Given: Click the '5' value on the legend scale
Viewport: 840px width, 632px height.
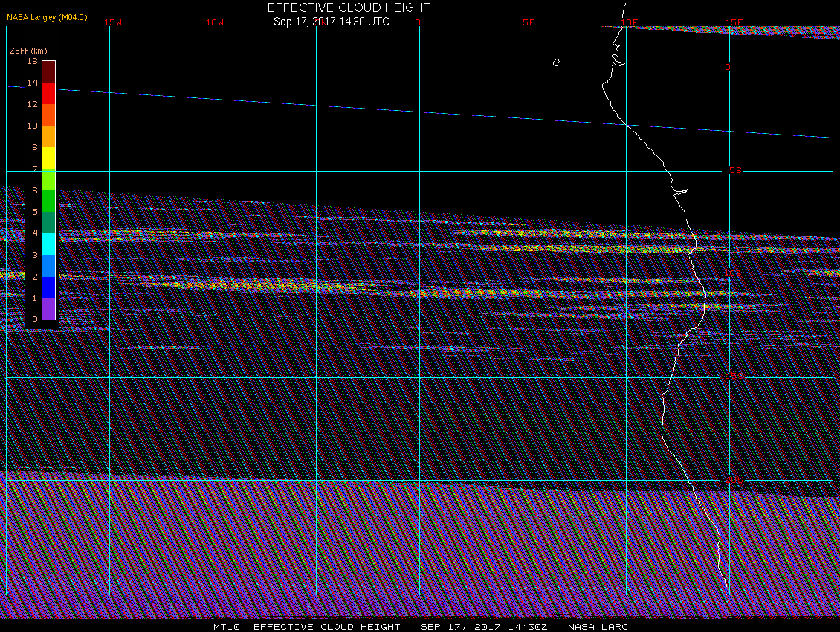Looking at the screenshot, I should 35,212.
